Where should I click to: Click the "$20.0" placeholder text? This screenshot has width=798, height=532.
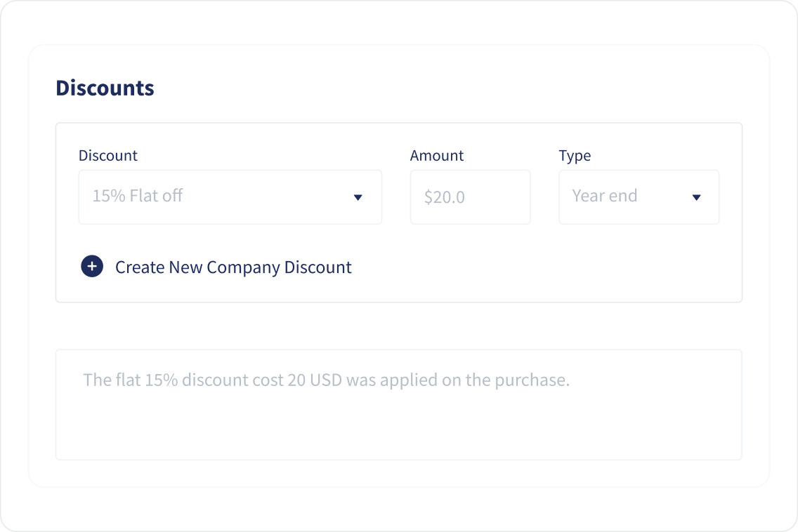(445, 198)
